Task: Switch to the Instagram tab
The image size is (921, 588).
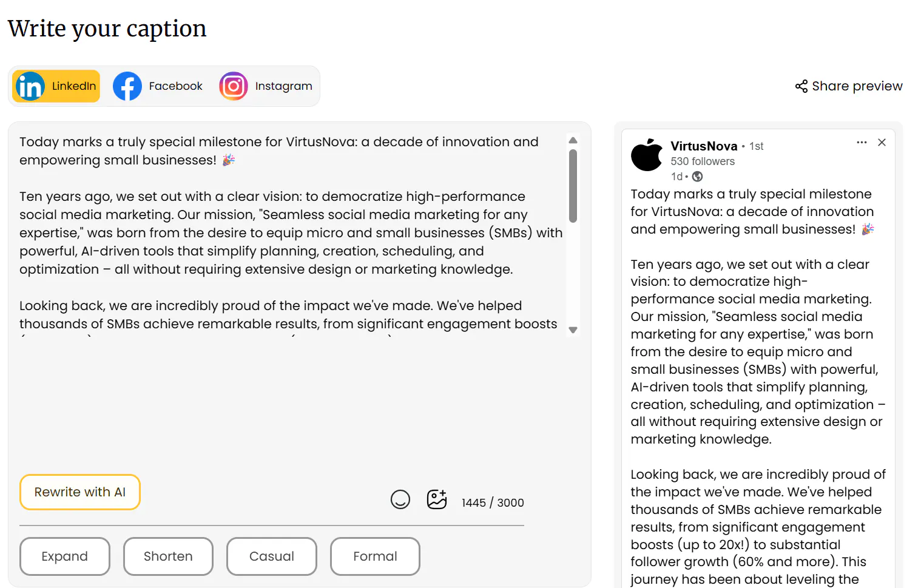Action: [266, 86]
